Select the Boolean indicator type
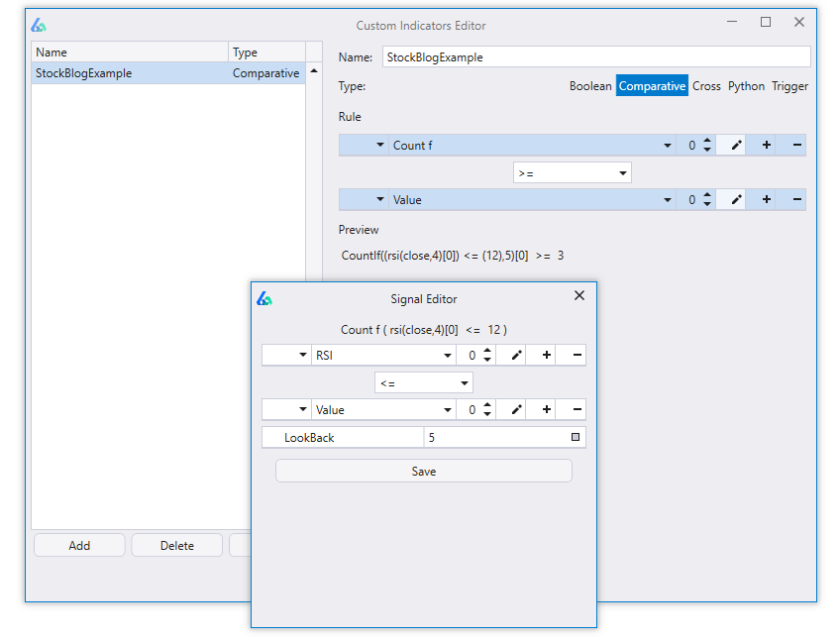Image resolution: width=840 pixels, height=642 pixels. click(x=590, y=86)
